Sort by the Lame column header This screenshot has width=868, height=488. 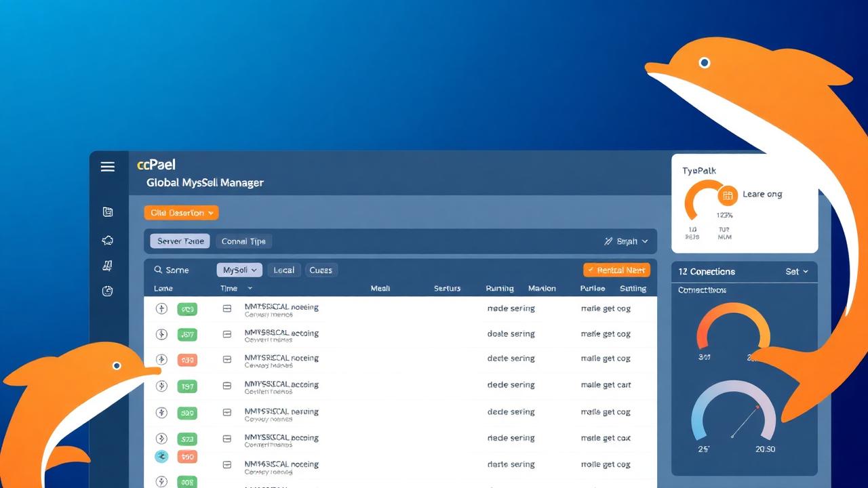[x=163, y=289]
